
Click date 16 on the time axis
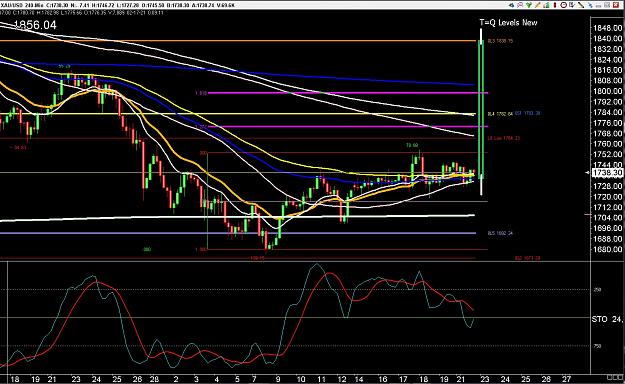coord(383,379)
